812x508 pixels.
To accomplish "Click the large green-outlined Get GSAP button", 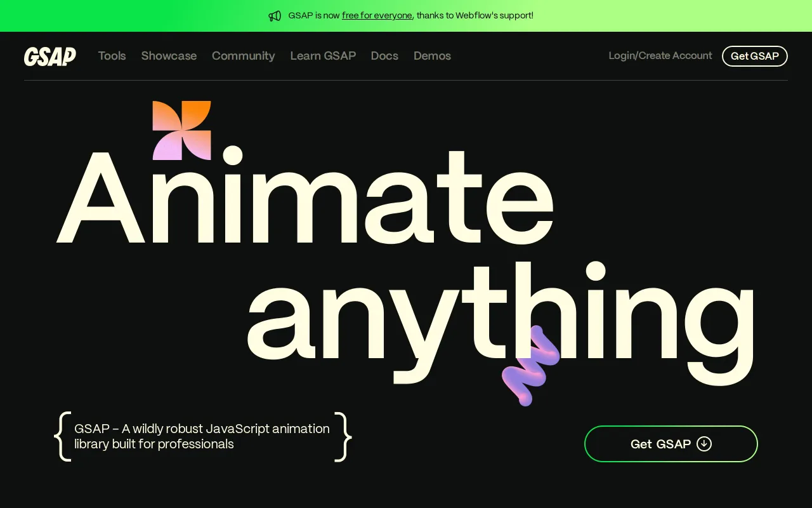I will pos(671,444).
